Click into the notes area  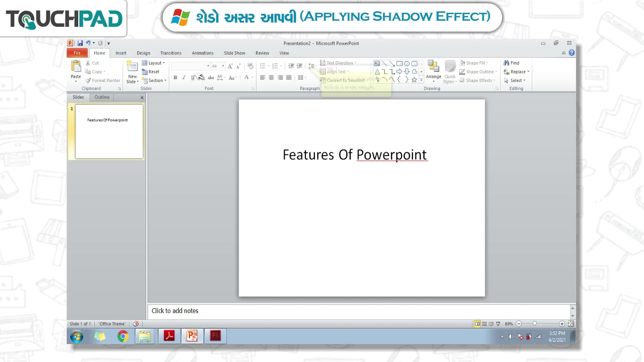(x=358, y=311)
